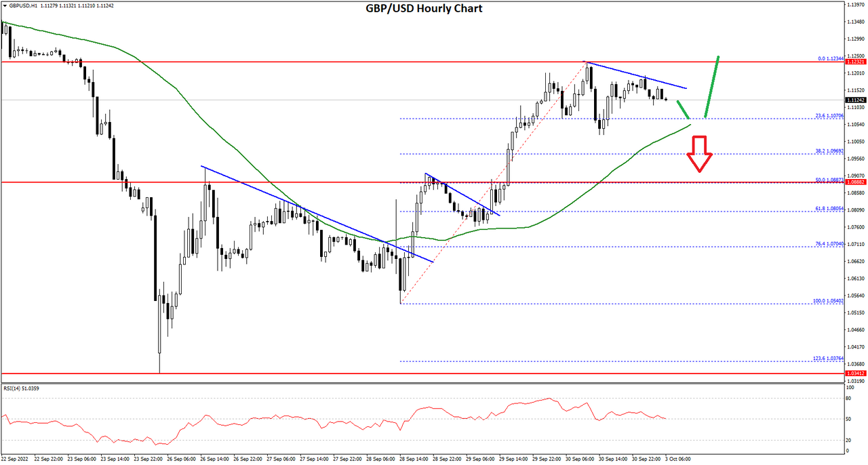868x465 pixels.
Task: Click the red 1.12321 resistance price tag
Action: [x=854, y=61]
